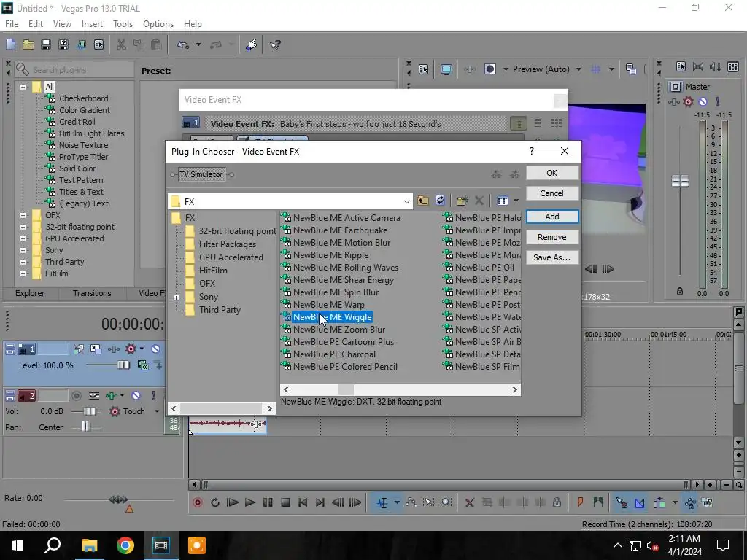
Task: Click the Open folder toolbar icon
Action: click(28, 44)
